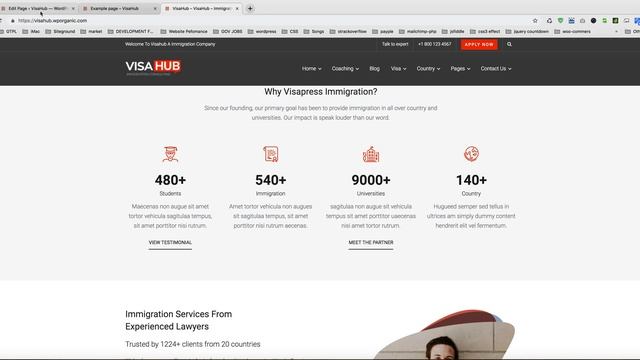
Task: Click the Universities building icon
Action: point(371,154)
